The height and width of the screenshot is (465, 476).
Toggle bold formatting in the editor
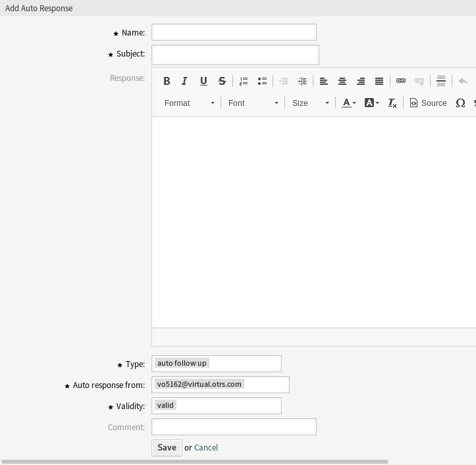(167, 81)
